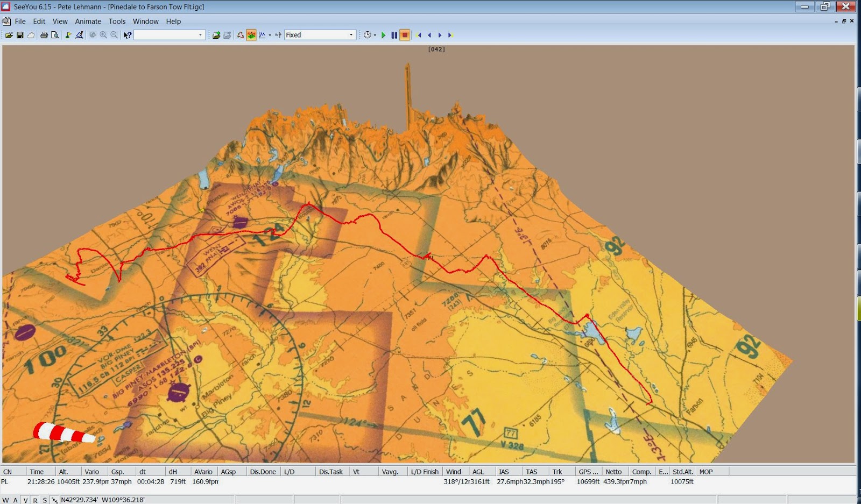The width and height of the screenshot is (861, 504).
Task: Click the Wind column header
Action: 456,472
